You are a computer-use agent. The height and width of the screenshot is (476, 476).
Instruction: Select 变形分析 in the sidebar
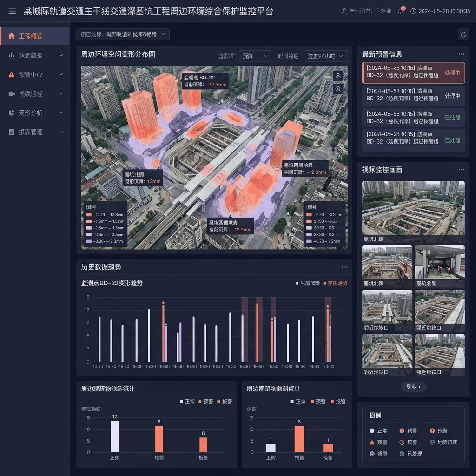pos(35,112)
